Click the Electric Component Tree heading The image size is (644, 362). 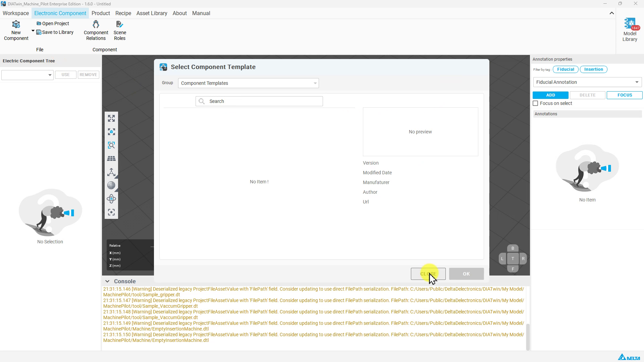(29, 61)
